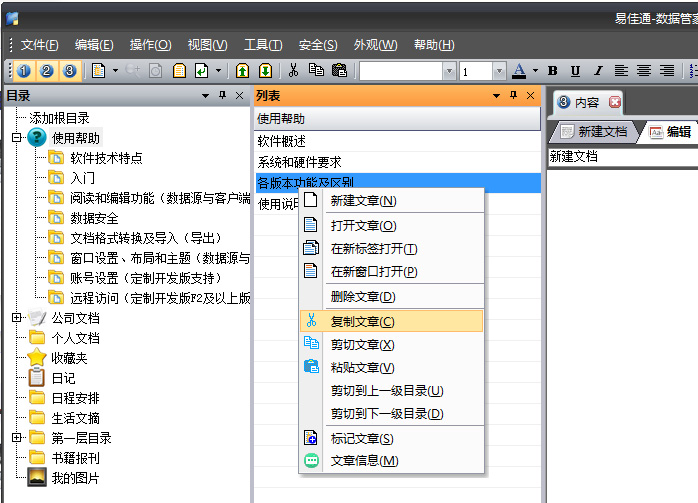
Task: Toggle layout view number 1 button
Action: click(24, 71)
